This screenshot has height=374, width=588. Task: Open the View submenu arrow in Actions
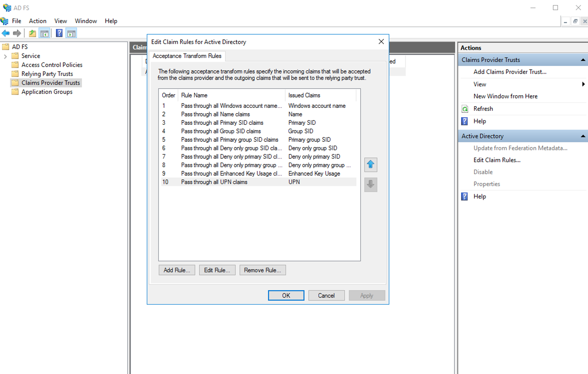pyautogui.click(x=583, y=84)
